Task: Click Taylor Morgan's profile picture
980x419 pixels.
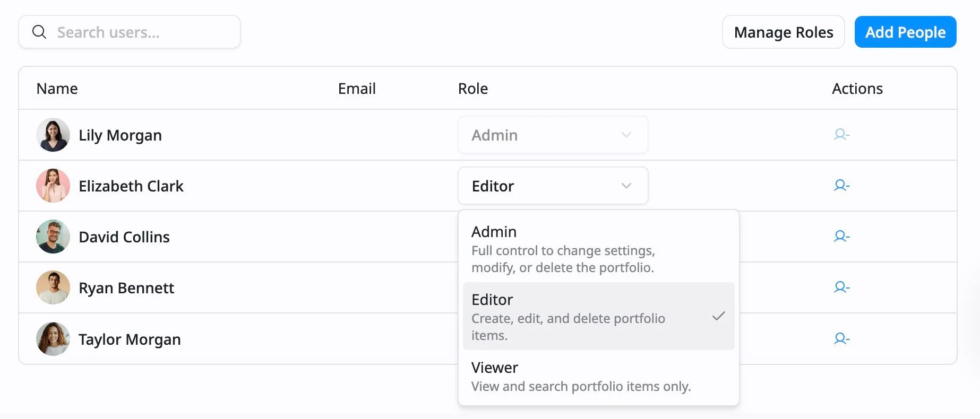Action: pyautogui.click(x=53, y=339)
